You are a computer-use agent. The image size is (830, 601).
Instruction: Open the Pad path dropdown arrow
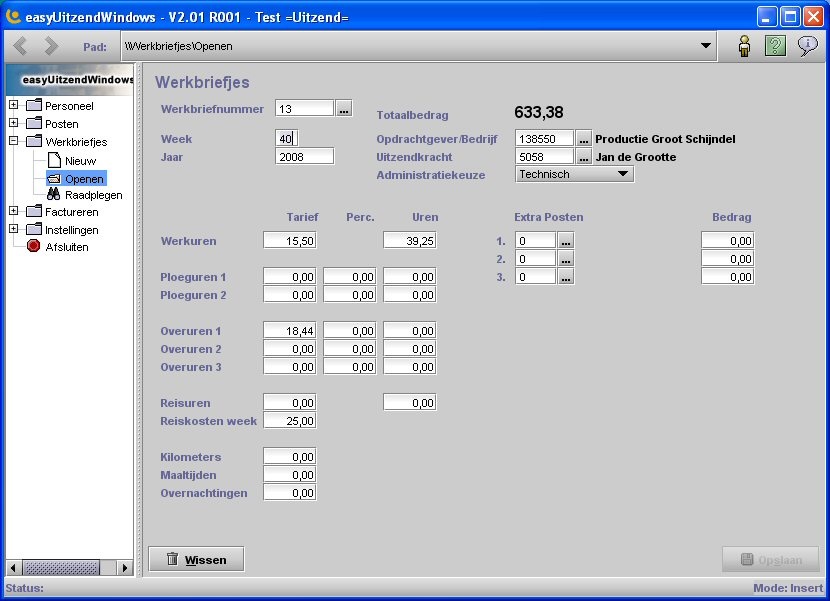[706, 46]
